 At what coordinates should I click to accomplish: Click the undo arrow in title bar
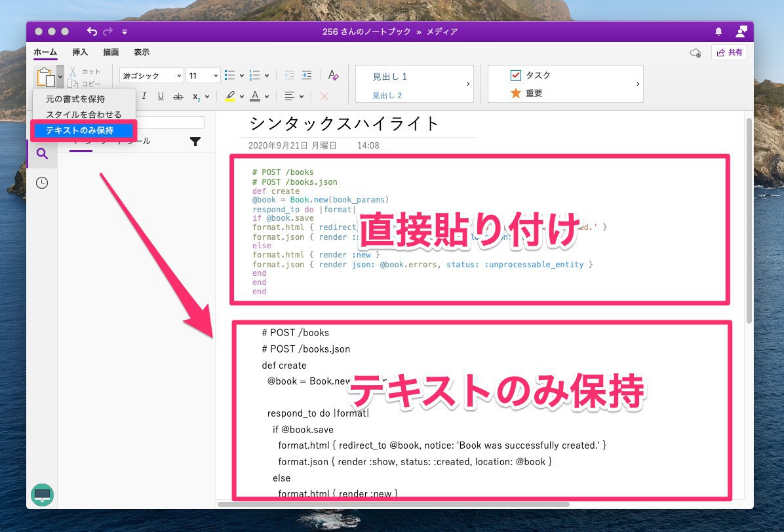[92, 31]
